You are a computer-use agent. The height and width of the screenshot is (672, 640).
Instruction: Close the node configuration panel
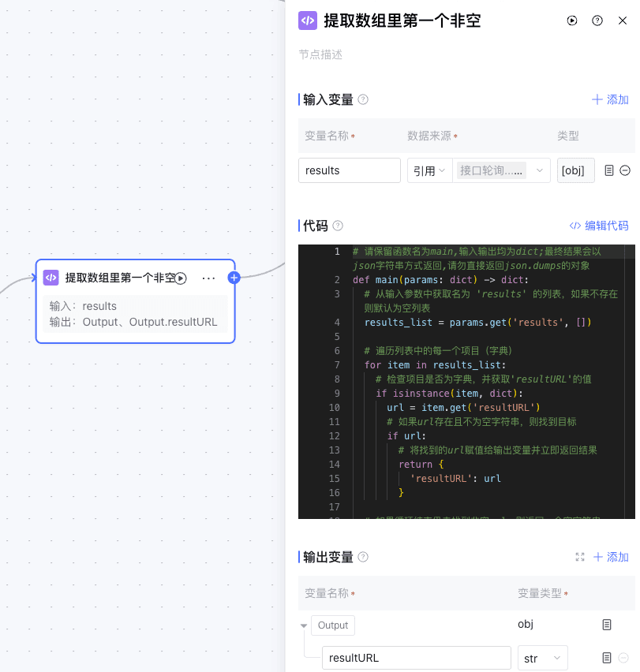click(623, 21)
